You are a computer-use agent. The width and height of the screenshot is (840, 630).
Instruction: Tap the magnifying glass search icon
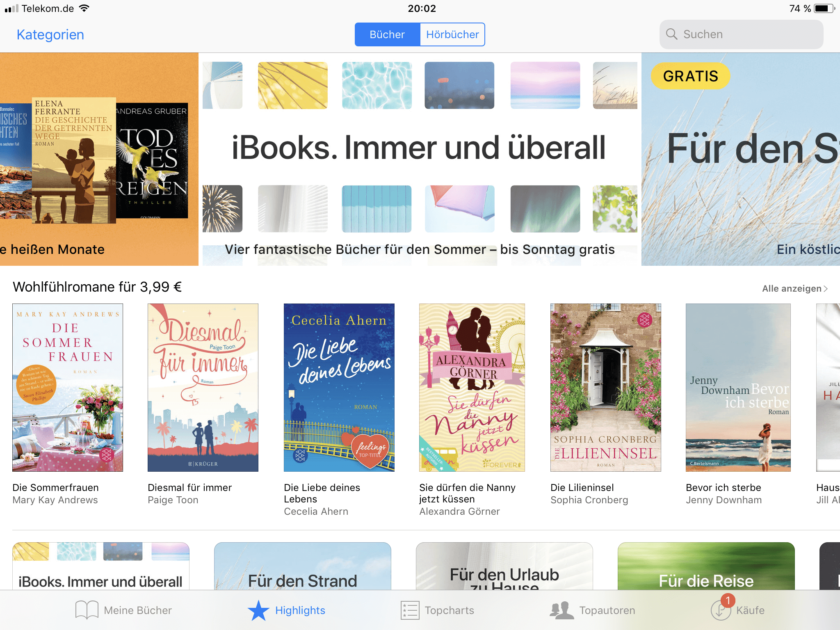671,34
